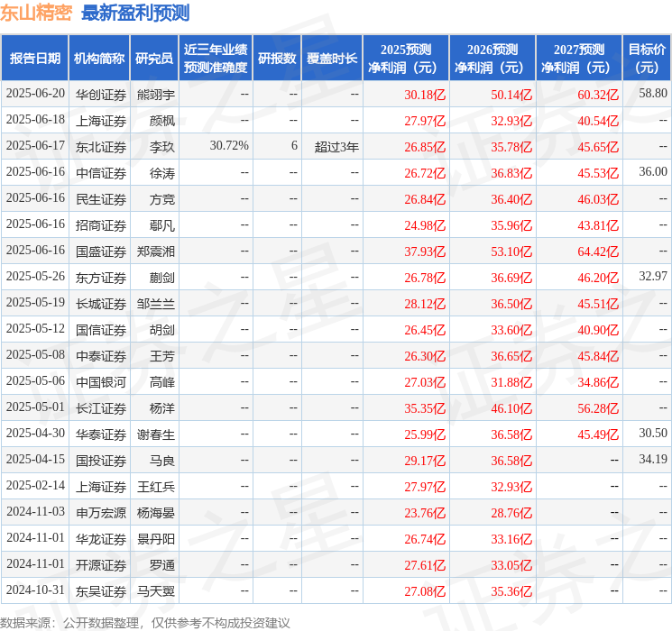Click the institution 民生证券
The width and height of the screenshot is (672, 631).
(x=101, y=199)
